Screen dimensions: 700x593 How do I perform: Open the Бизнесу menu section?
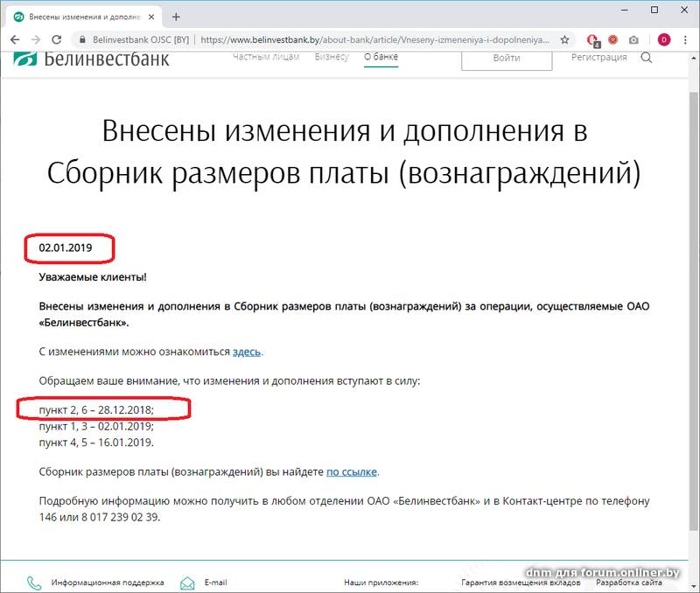[x=332, y=57]
